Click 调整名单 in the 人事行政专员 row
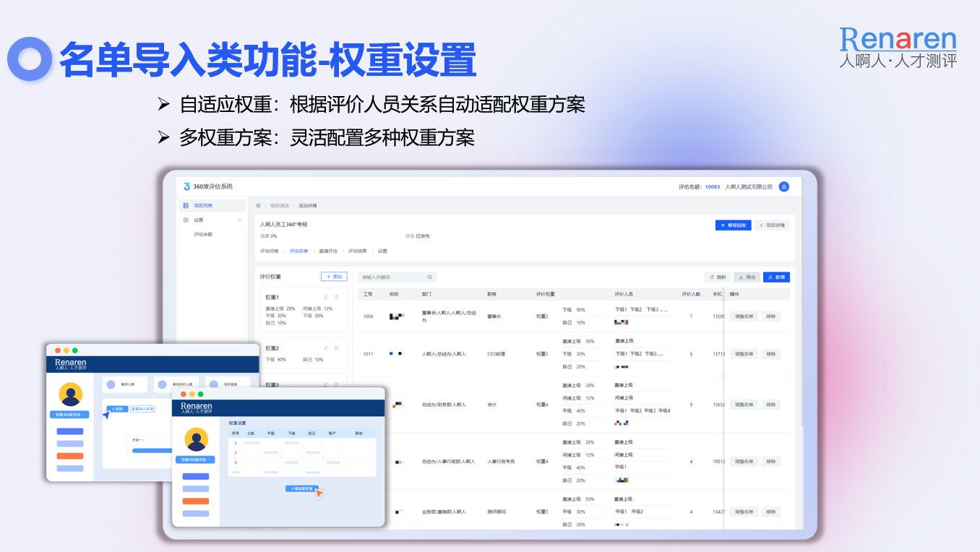The image size is (980, 552). (x=744, y=461)
